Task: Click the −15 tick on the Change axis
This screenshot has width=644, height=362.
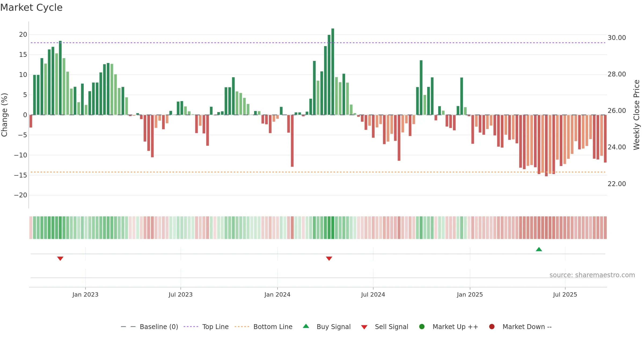Action: pos(21,175)
